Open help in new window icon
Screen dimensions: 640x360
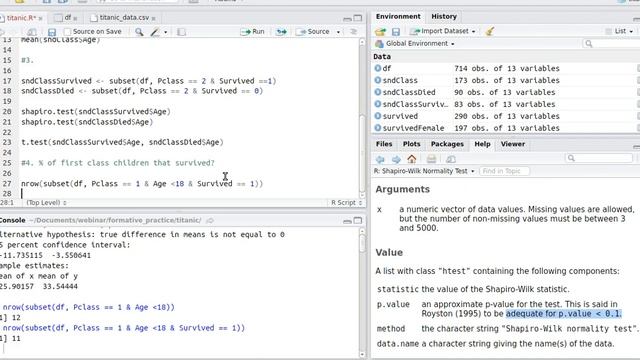pos(451,159)
